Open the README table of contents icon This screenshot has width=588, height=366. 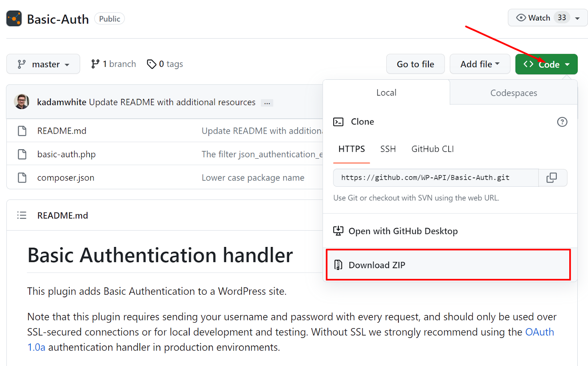coord(22,215)
